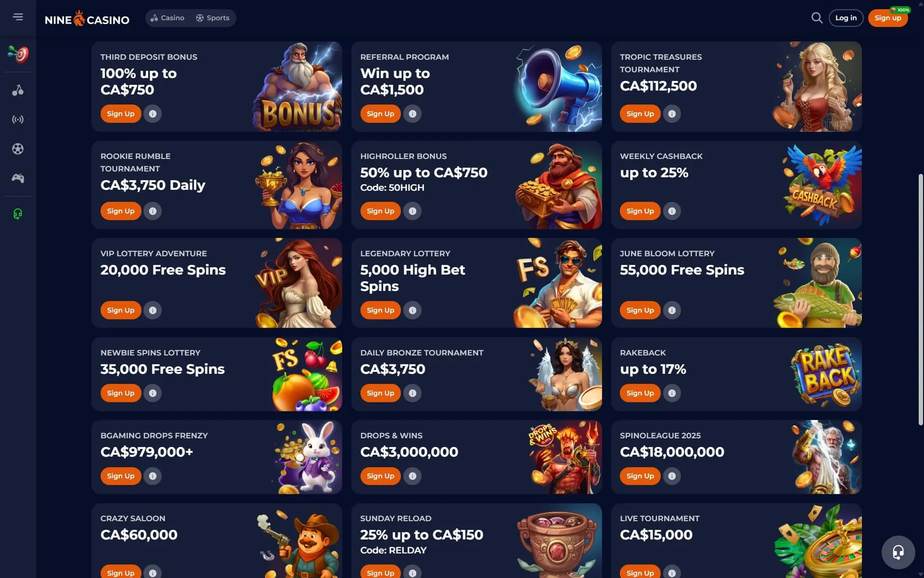Click the page vertical scrollbar

pyautogui.click(x=921, y=299)
